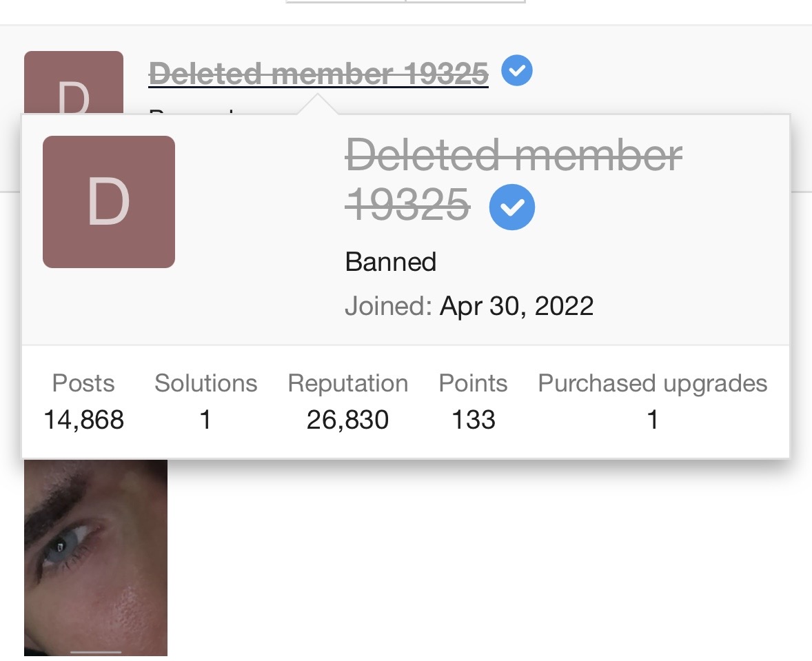
Task: Click the Posts label in the stats row
Action: tap(83, 383)
